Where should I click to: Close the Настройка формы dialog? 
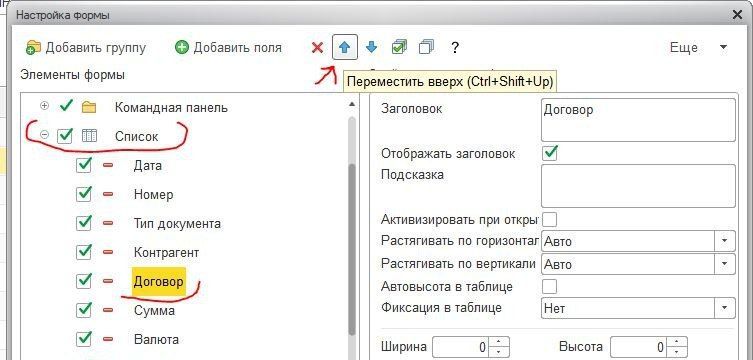click(737, 15)
